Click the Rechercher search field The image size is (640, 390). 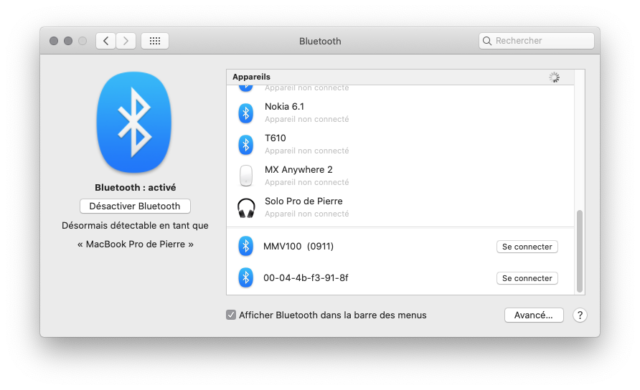pos(536,41)
